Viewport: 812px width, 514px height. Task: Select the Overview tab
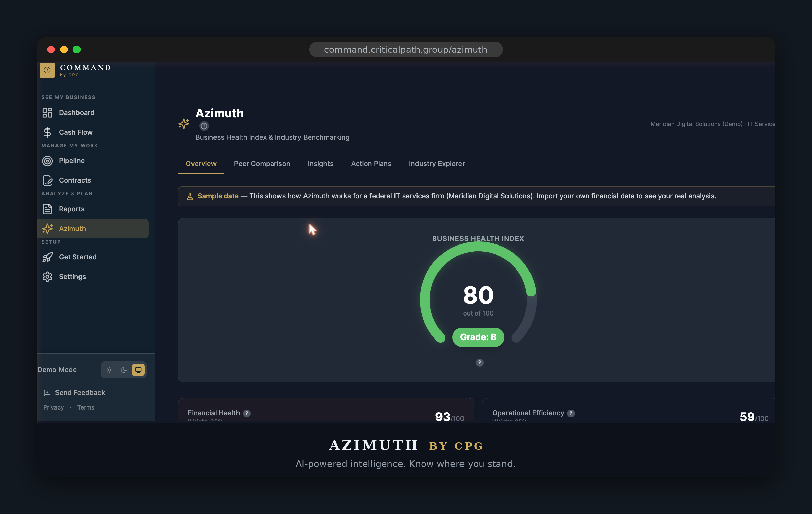pyautogui.click(x=201, y=164)
